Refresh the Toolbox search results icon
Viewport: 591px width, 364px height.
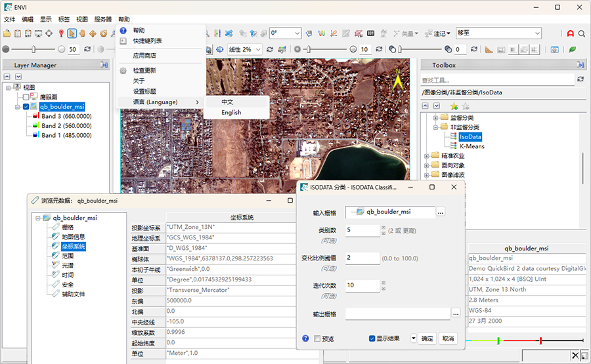[580, 79]
